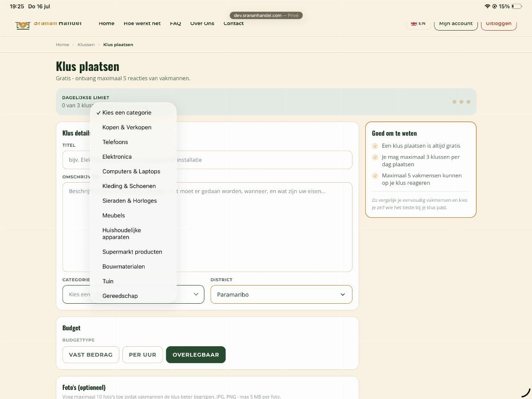Switch language with the EN flag button
This screenshot has height=399, width=532.
(x=418, y=24)
